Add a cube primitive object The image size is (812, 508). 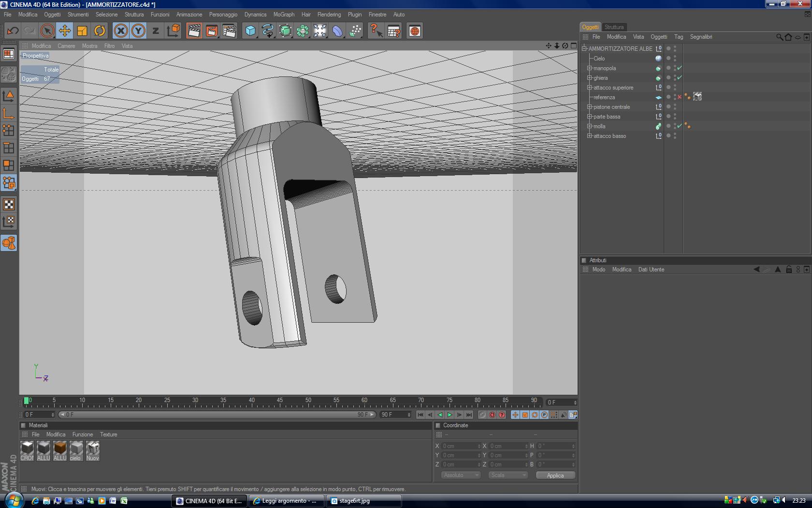(x=250, y=31)
